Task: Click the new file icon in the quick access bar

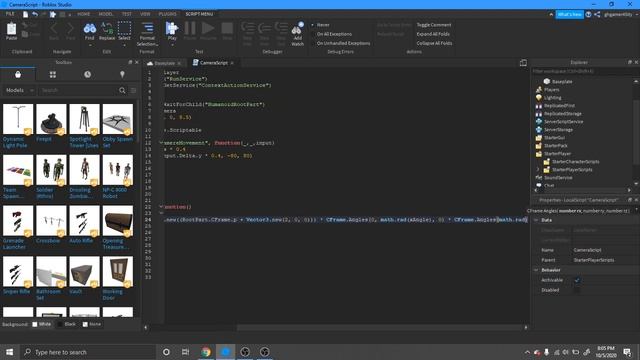Action: 25,14
